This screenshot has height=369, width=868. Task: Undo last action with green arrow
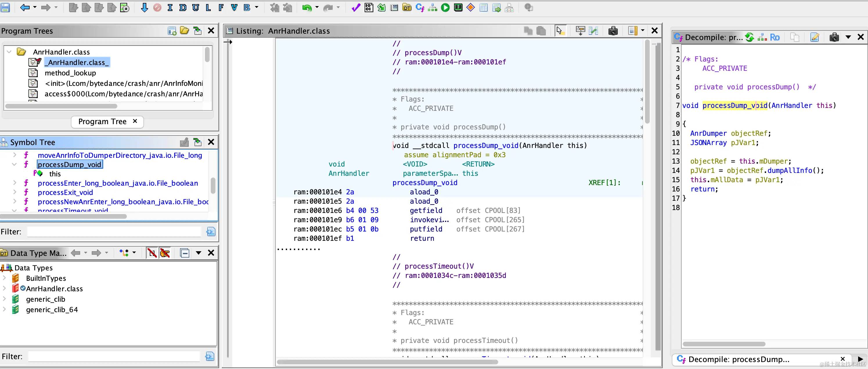coord(307,8)
